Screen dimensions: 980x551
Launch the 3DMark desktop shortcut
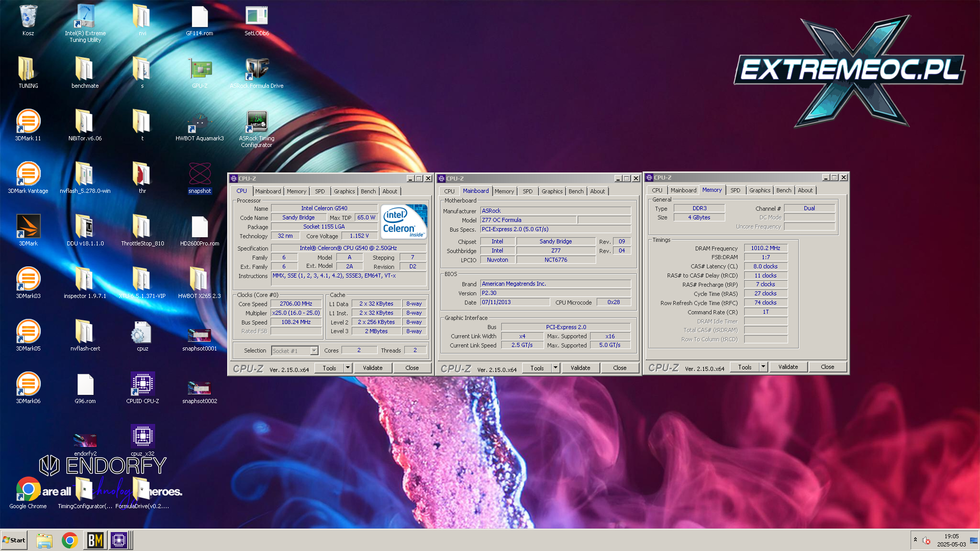point(28,231)
